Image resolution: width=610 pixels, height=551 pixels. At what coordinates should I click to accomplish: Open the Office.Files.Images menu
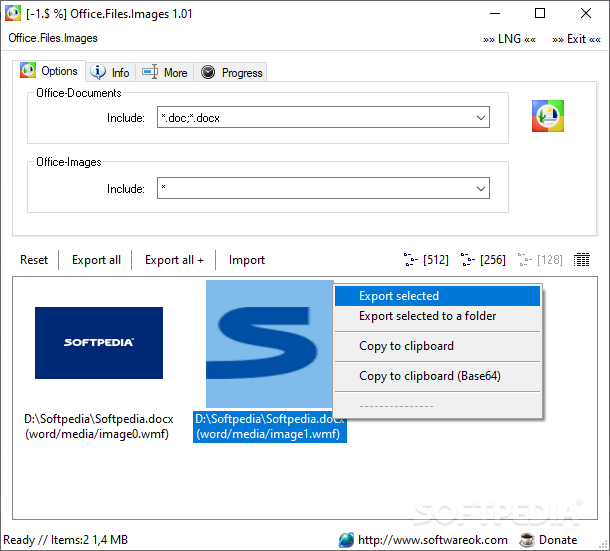(53, 38)
